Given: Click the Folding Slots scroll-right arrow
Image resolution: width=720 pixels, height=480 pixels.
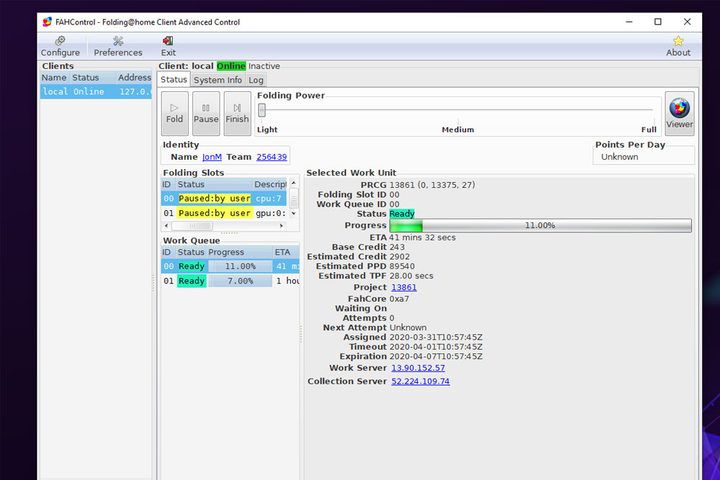Looking at the screenshot, I should (281, 226).
